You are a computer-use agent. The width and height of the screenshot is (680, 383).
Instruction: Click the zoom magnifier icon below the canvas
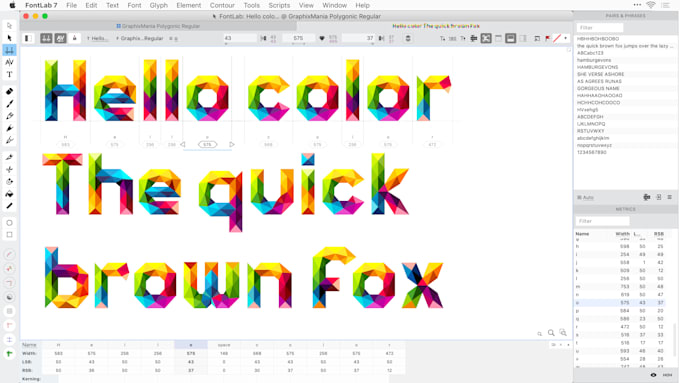point(551,333)
